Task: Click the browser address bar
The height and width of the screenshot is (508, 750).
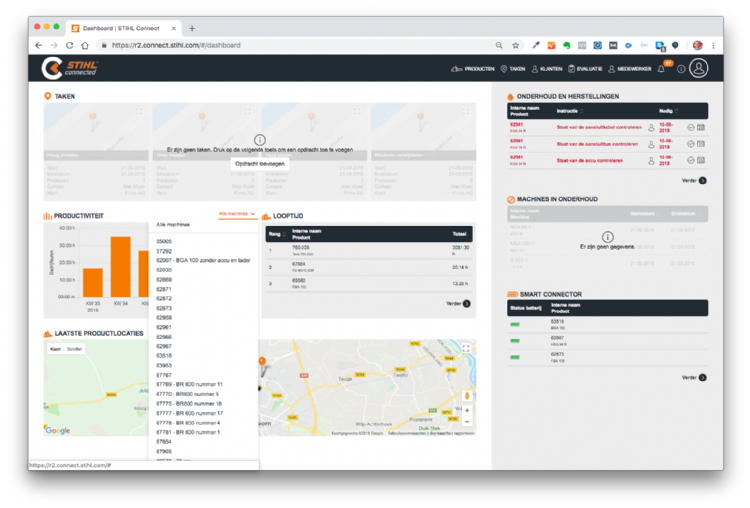Action: pos(300,45)
